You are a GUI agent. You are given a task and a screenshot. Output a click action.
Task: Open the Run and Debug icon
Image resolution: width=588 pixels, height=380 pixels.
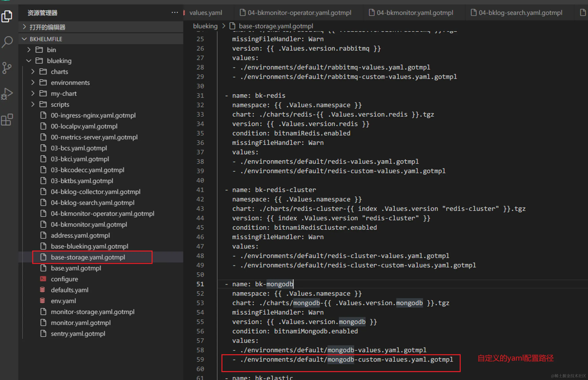(7, 94)
